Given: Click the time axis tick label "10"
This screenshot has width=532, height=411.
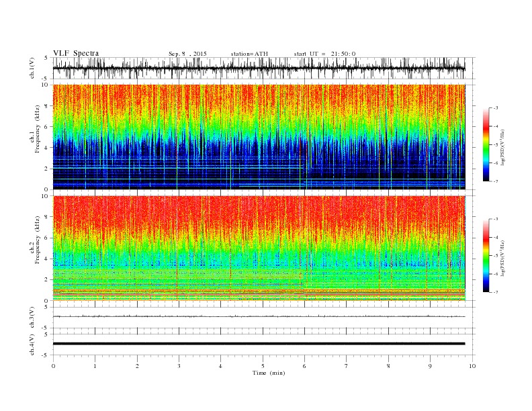Looking at the screenshot, I should [472, 366].
